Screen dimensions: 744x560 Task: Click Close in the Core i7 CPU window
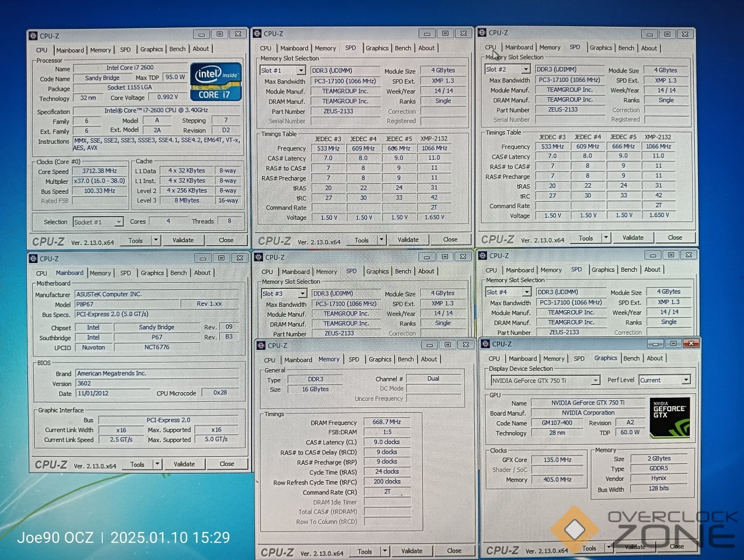(226, 240)
